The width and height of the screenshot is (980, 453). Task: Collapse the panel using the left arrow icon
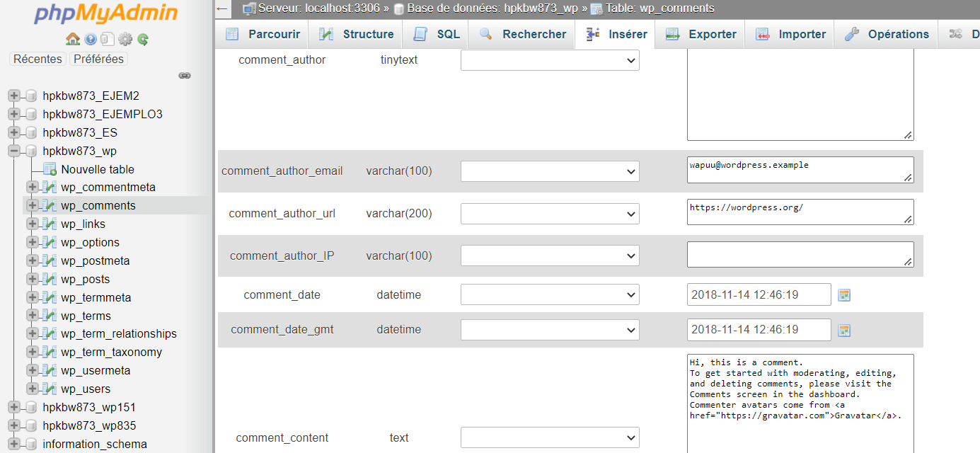tap(221, 9)
